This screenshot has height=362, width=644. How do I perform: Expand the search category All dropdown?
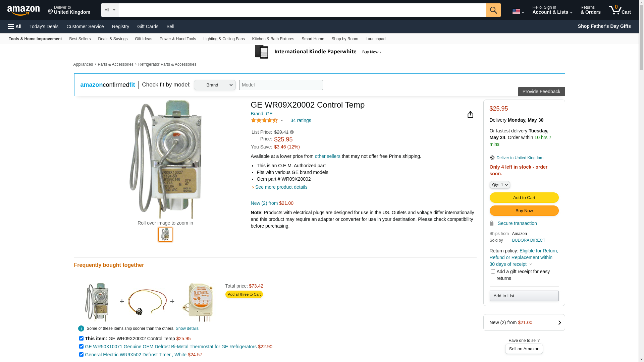tap(109, 10)
